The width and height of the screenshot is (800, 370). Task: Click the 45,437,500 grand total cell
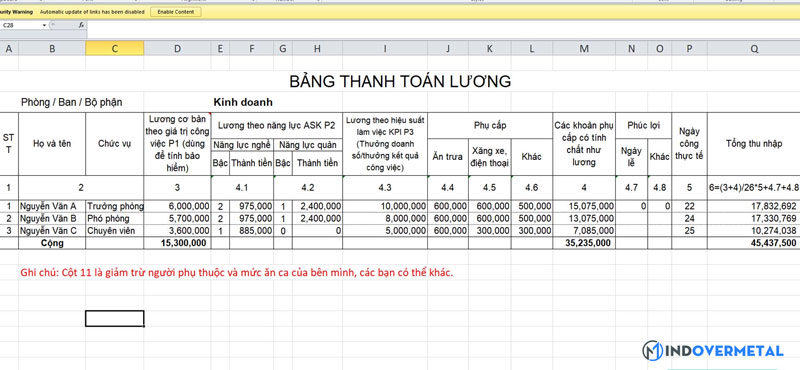753,243
